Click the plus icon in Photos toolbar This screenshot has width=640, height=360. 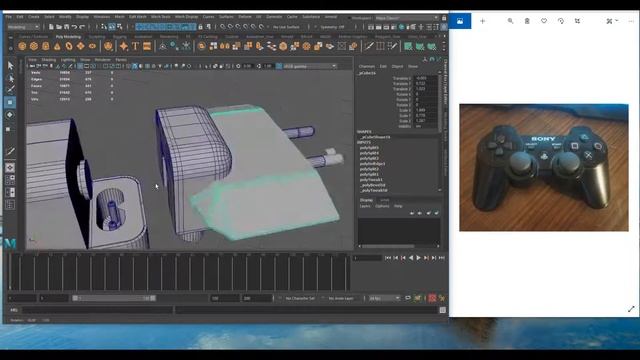[x=482, y=21]
